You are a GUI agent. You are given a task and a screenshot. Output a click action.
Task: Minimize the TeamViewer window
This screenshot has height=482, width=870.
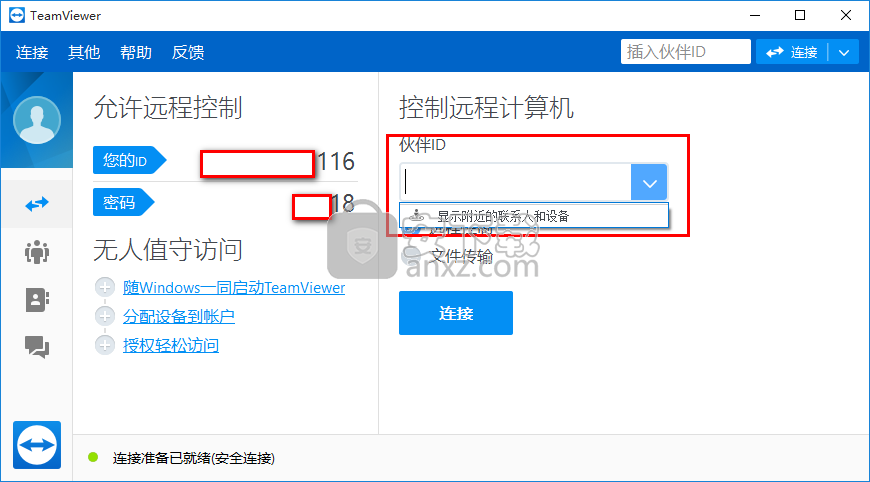pos(755,16)
